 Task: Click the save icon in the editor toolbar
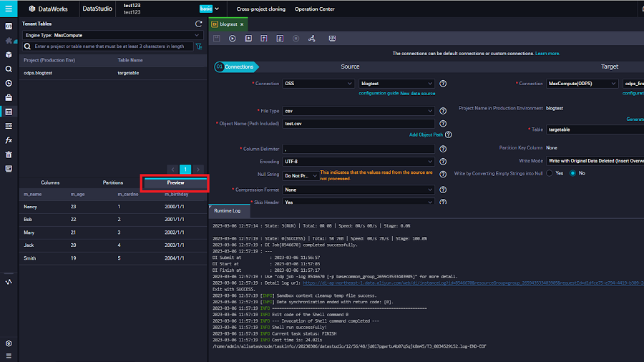point(217,38)
